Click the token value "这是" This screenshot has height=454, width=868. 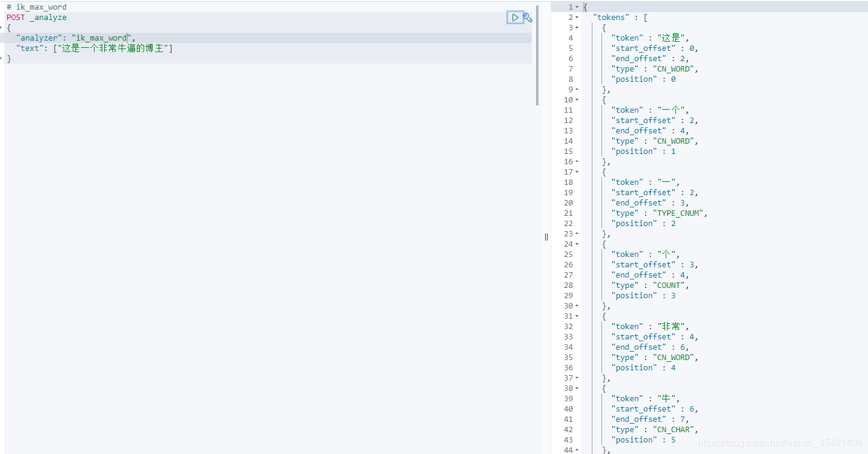(672, 38)
